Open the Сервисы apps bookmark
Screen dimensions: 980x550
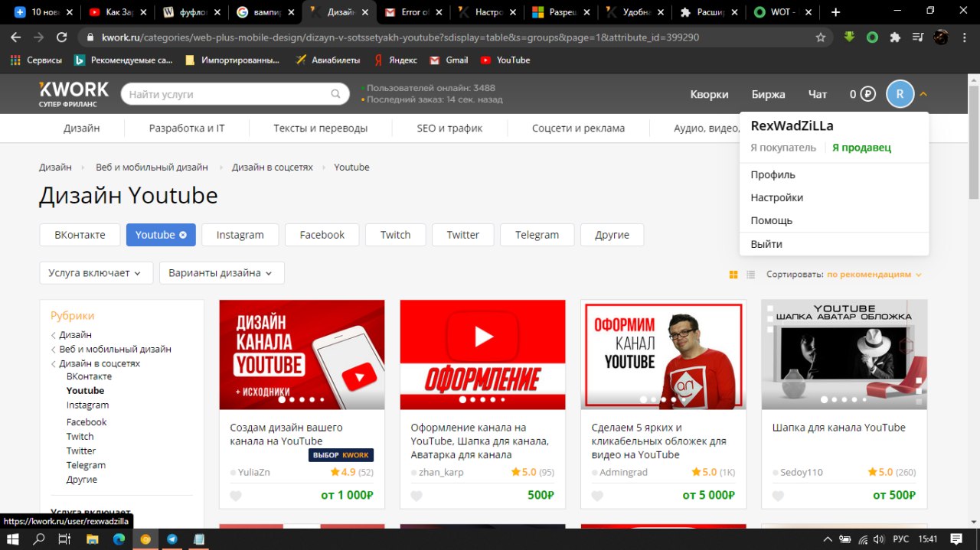36,60
